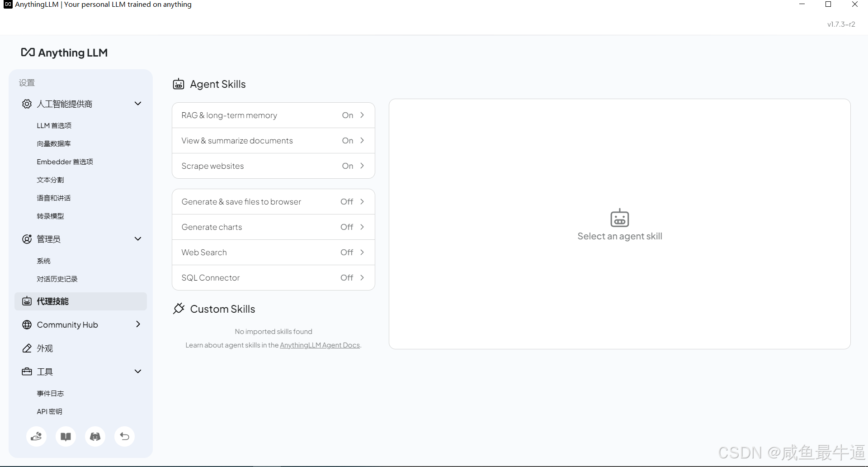Open Community Hub menu label
Screen dimensions: 868x467
click(x=67, y=325)
